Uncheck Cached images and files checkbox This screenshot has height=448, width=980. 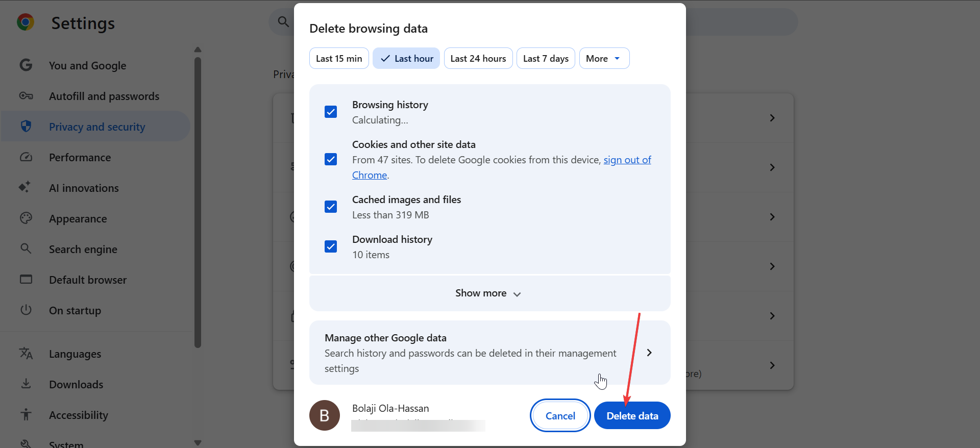[x=331, y=207]
